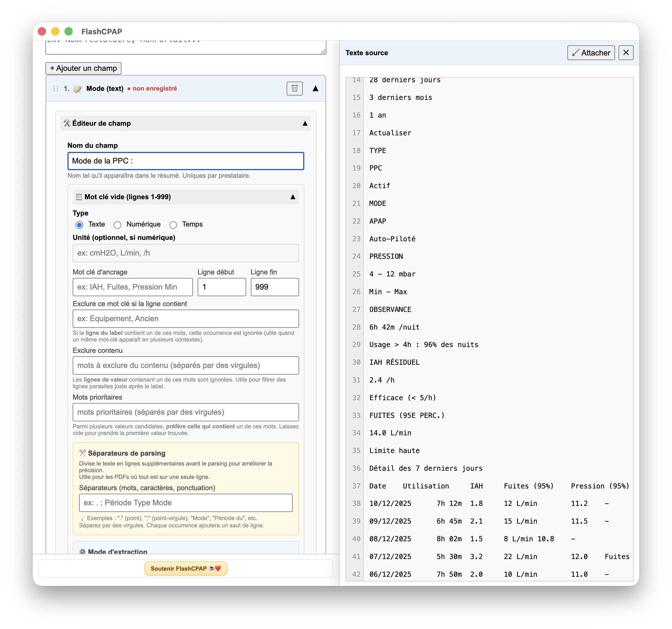Collapse the Mode (text) field card
The image size is (672, 629).
point(315,89)
